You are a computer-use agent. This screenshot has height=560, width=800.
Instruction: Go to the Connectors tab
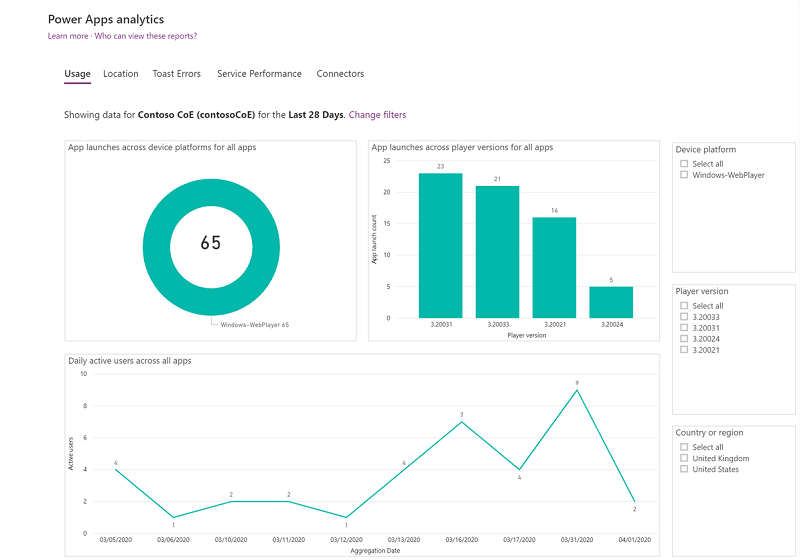pyautogui.click(x=340, y=74)
